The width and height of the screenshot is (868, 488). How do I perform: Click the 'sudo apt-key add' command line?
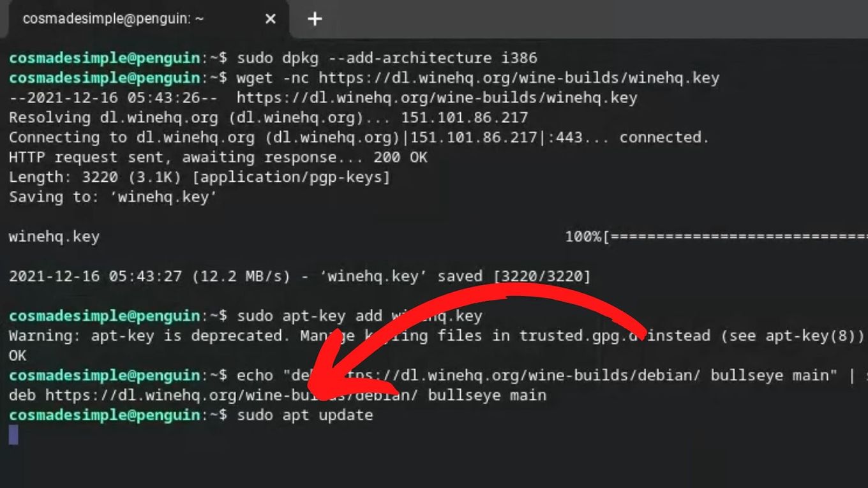(x=246, y=316)
